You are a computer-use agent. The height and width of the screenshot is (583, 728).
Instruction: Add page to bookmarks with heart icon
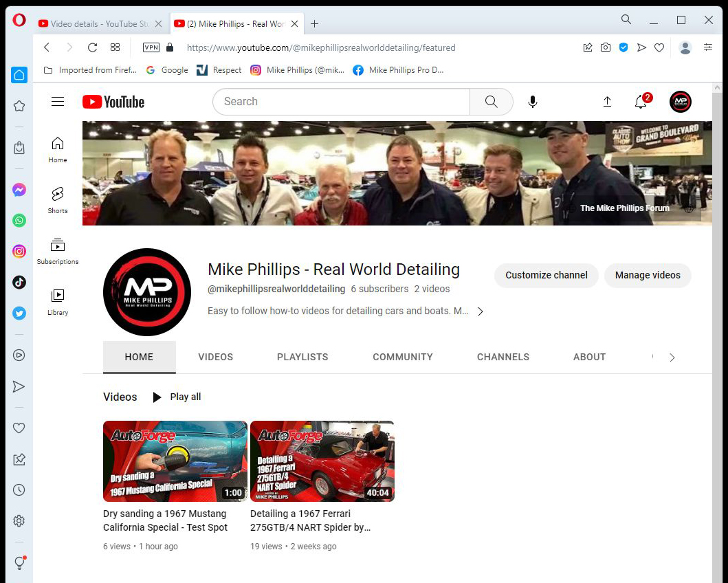(x=659, y=47)
